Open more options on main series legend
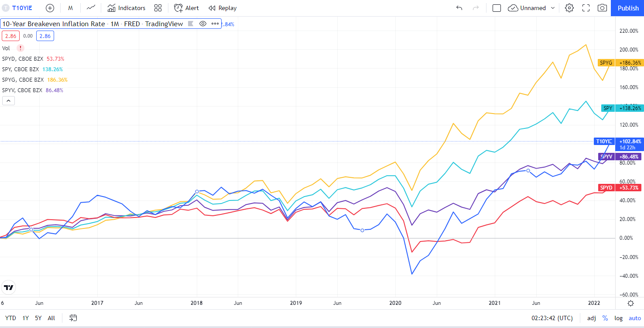 [x=215, y=24]
